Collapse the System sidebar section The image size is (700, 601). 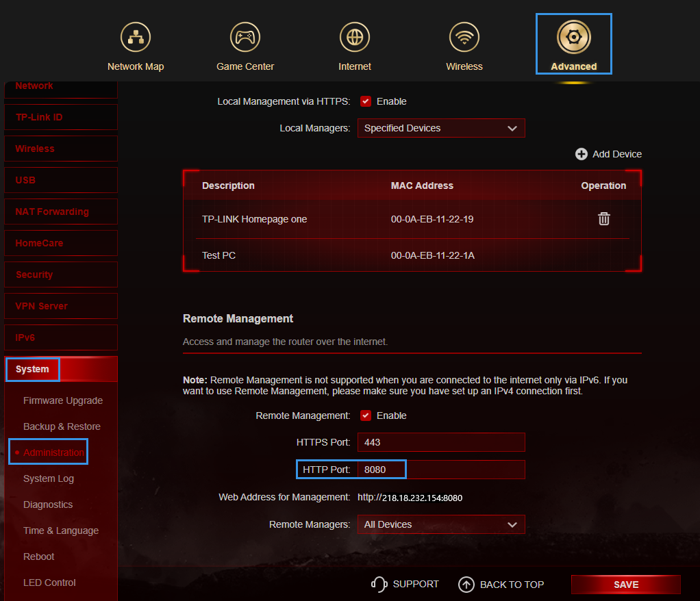coord(61,369)
